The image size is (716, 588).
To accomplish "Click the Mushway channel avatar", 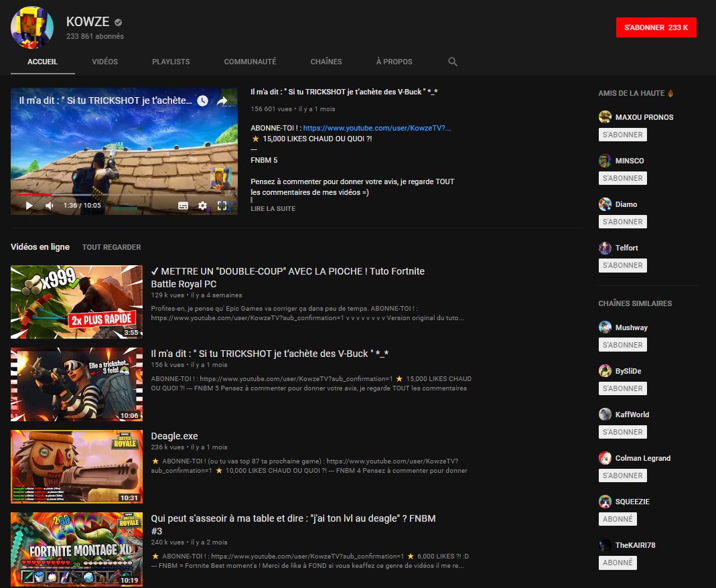I will (x=605, y=327).
